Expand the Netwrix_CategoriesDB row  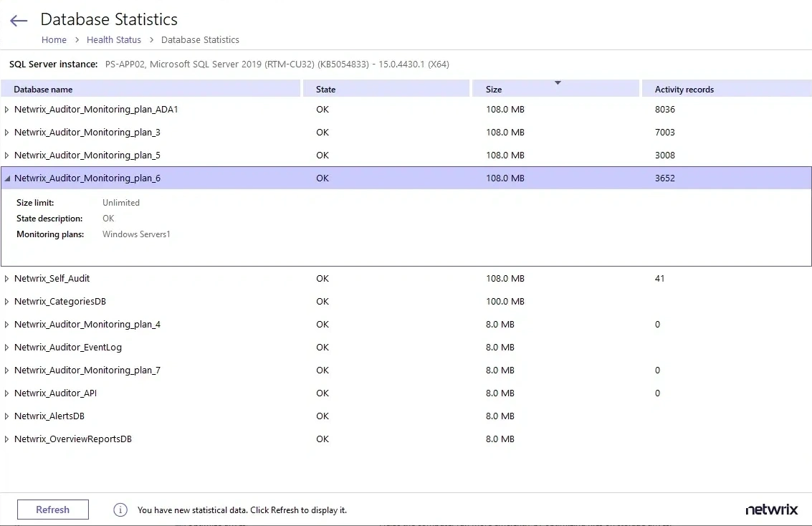click(6, 301)
